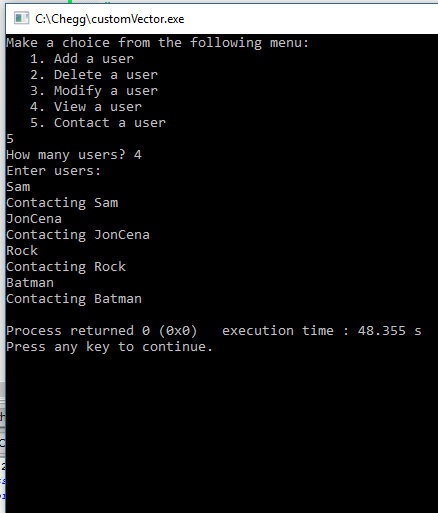Click the entered choice '5' line
The width and height of the screenshot is (438, 513).
click(x=10, y=139)
